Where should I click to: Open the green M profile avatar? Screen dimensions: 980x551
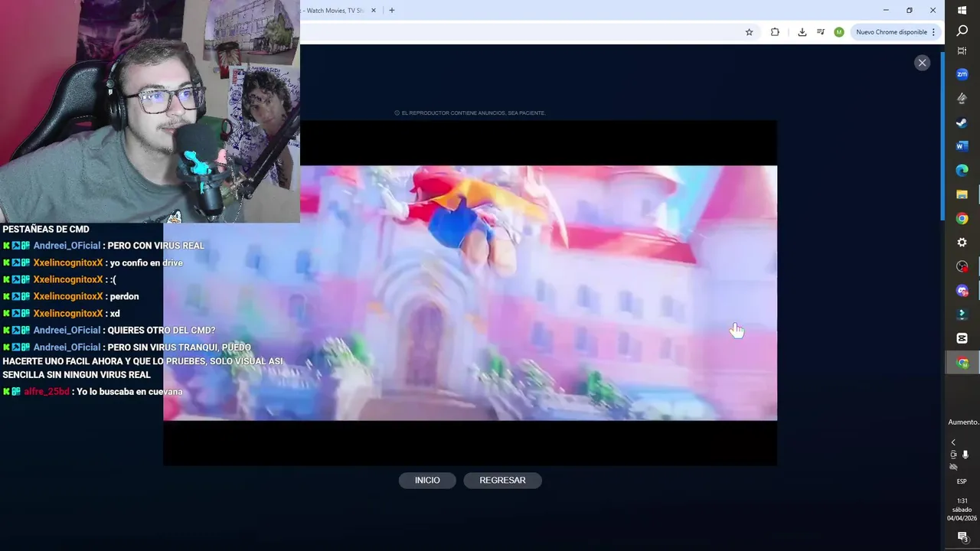coord(839,32)
